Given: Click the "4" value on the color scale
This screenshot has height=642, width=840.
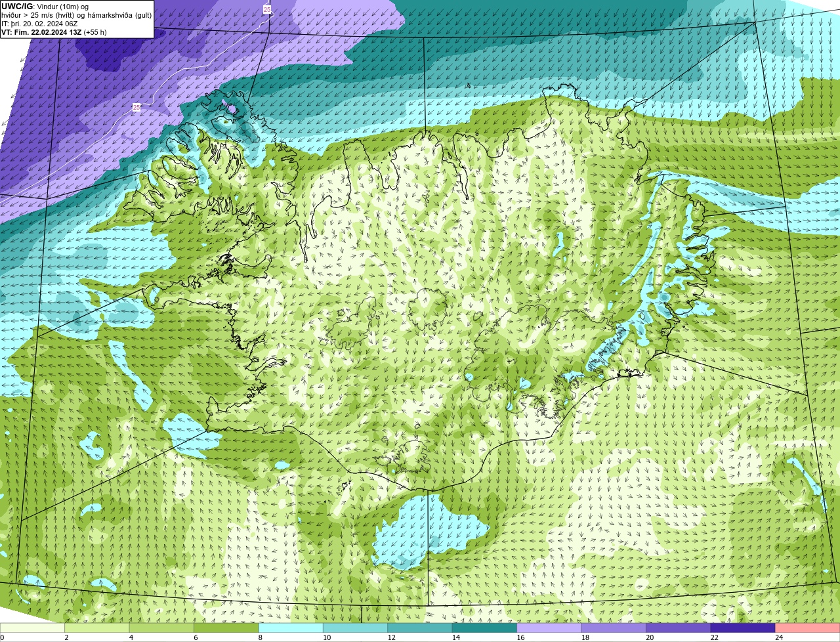Looking at the screenshot, I should click(x=131, y=637).
